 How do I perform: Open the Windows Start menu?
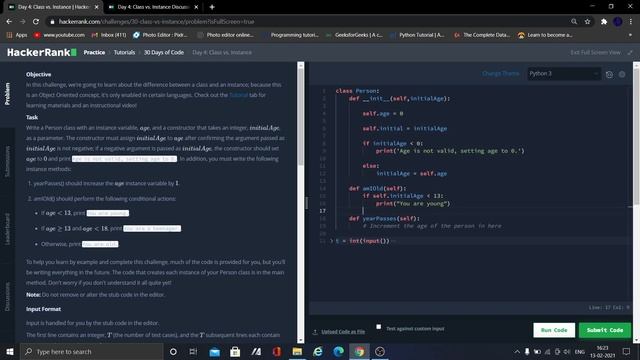(10, 351)
